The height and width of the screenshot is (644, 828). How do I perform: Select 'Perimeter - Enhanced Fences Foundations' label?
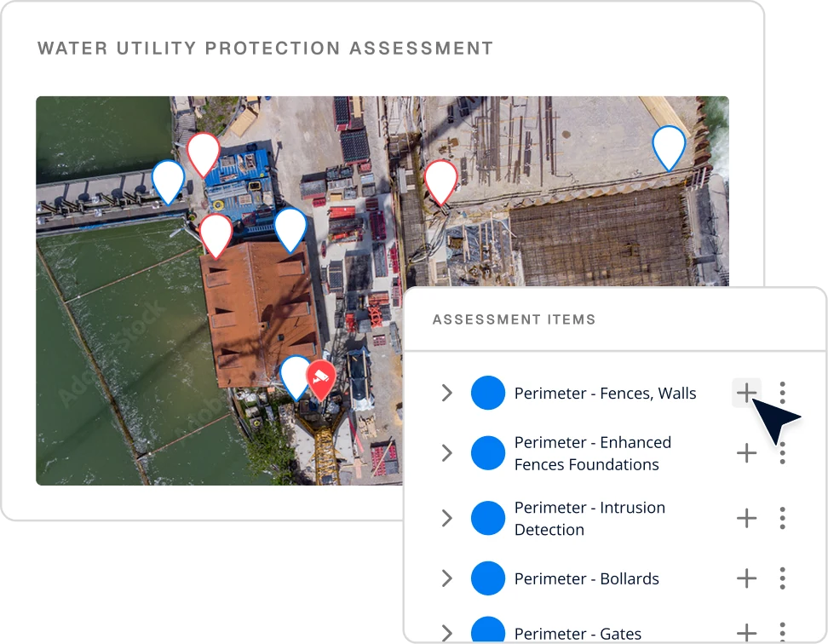tap(593, 453)
